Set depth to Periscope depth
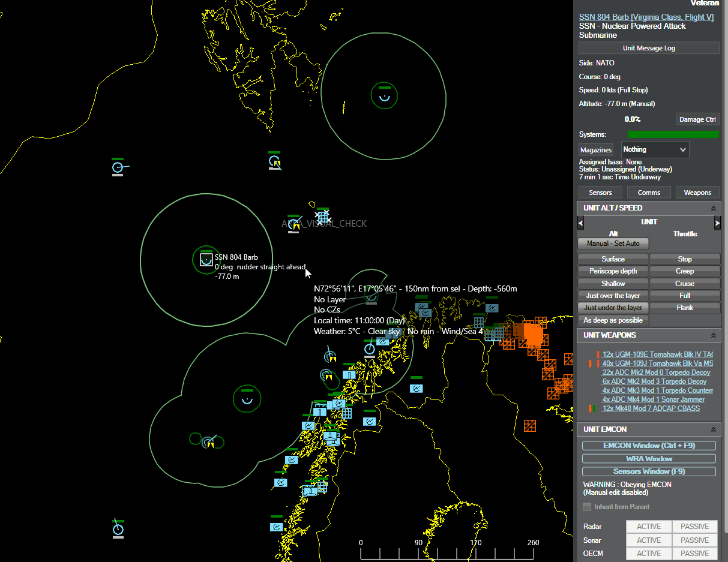 point(613,271)
